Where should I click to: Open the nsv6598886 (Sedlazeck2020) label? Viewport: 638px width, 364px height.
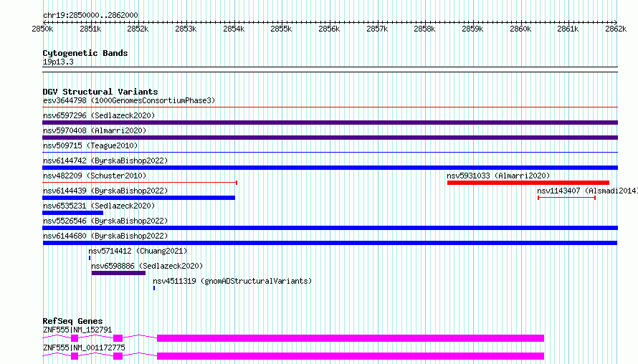pyautogui.click(x=147, y=266)
